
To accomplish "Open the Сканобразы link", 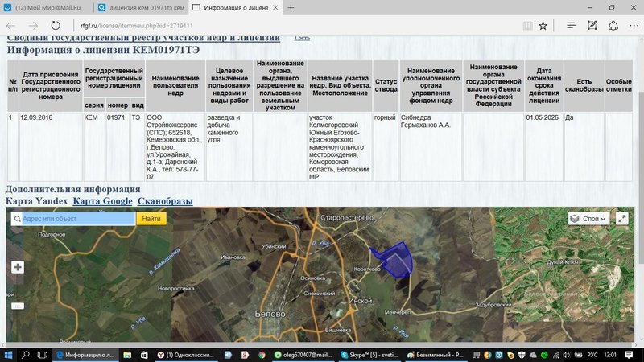I will (x=165, y=200).
